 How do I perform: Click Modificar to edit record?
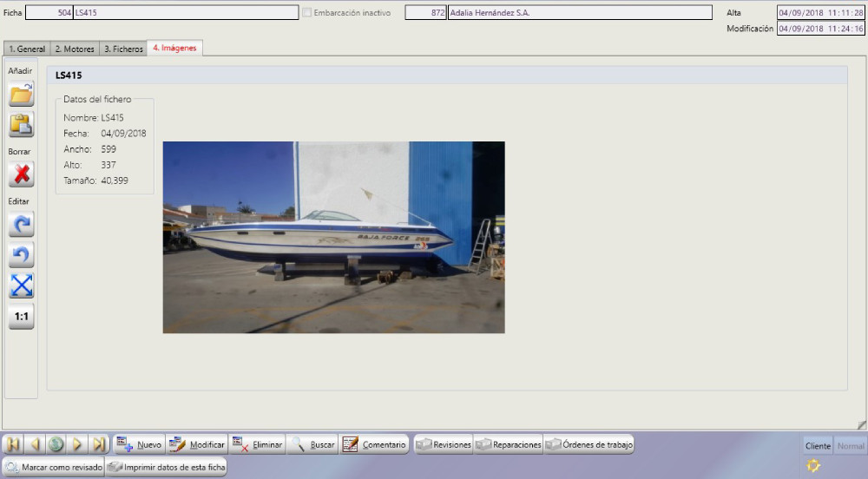pyautogui.click(x=196, y=444)
